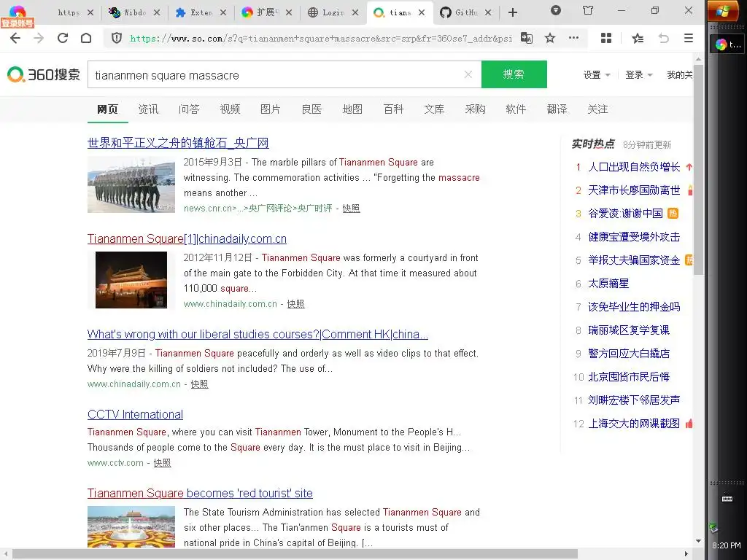Click the browser skin shirt icon

588,10
